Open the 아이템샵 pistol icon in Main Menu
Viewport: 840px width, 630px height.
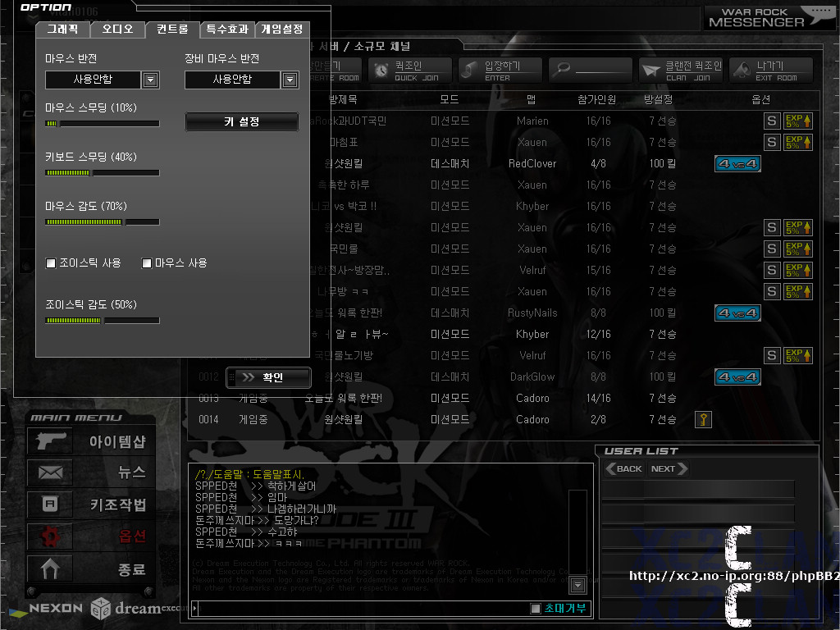click(x=50, y=441)
